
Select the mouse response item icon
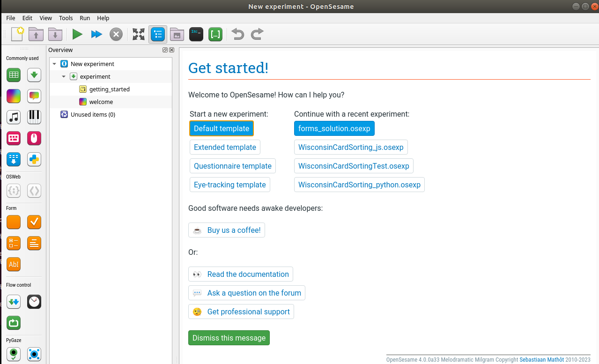(x=34, y=138)
